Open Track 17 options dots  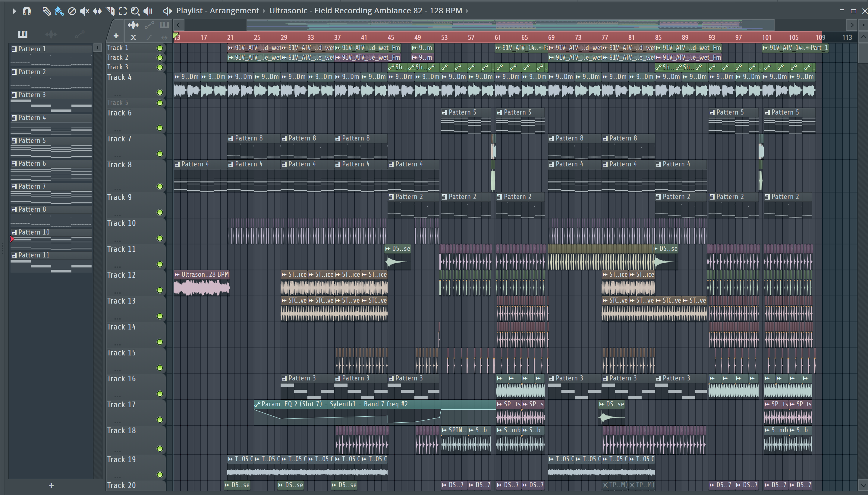(x=118, y=422)
